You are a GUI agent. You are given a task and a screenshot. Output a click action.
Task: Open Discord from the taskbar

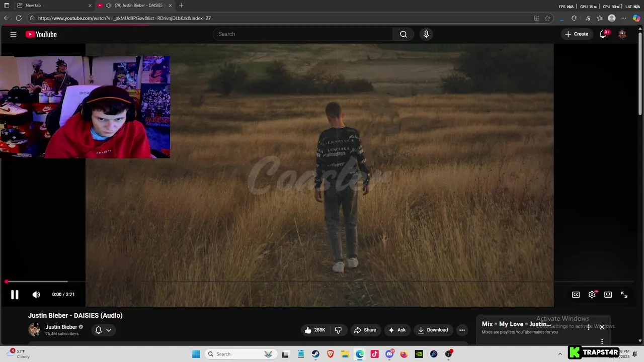(x=389, y=354)
